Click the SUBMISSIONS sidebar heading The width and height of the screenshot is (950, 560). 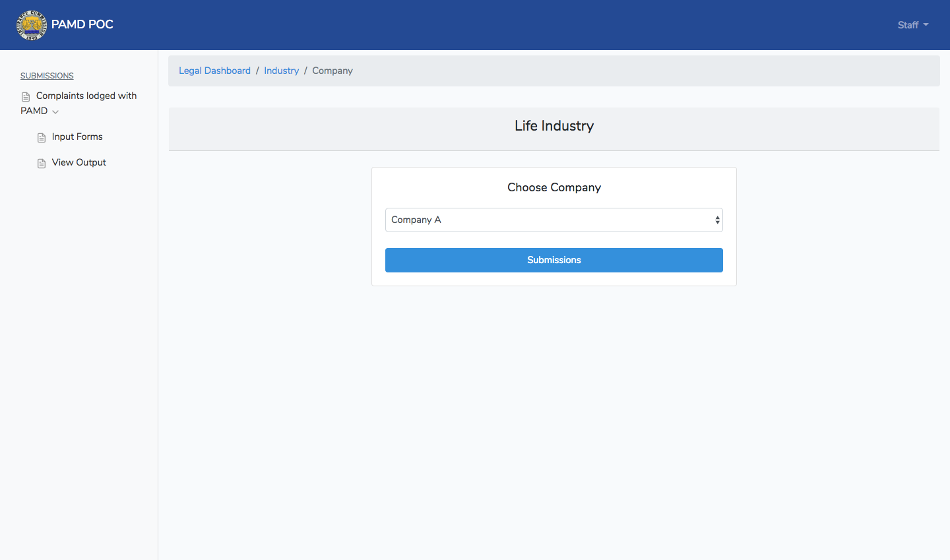pyautogui.click(x=47, y=76)
